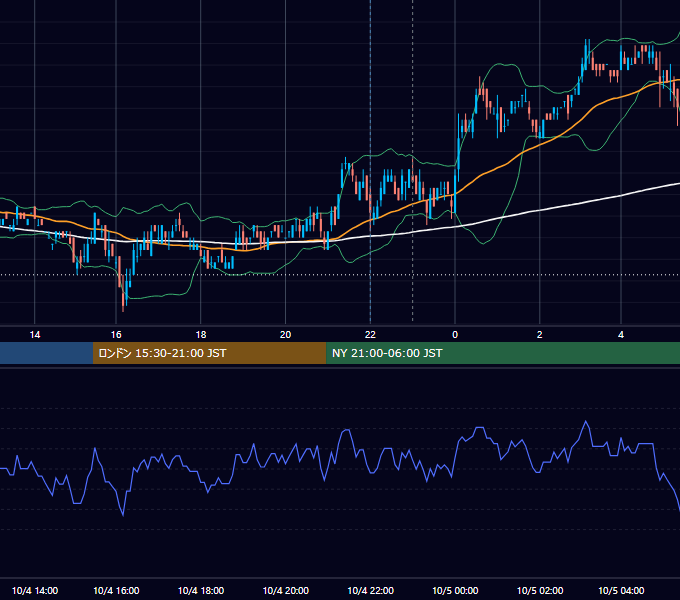680x600 pixels.
Task: Click the 18 hour label on the price chart
Action: point(201,335)
